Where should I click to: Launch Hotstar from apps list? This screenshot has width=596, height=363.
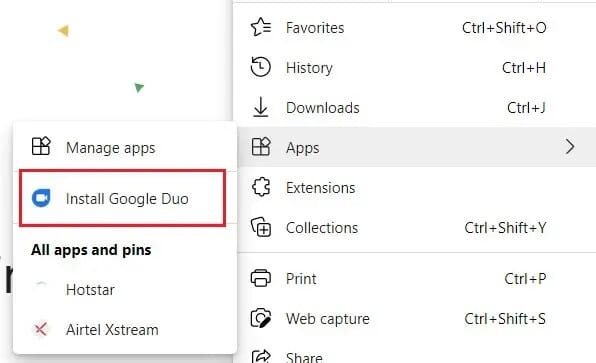click(125, 289)
